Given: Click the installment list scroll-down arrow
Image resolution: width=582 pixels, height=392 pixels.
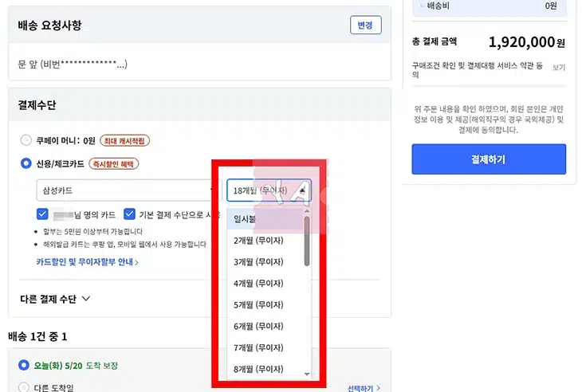Looking at the screenshot, I should (x=307, y=374).
